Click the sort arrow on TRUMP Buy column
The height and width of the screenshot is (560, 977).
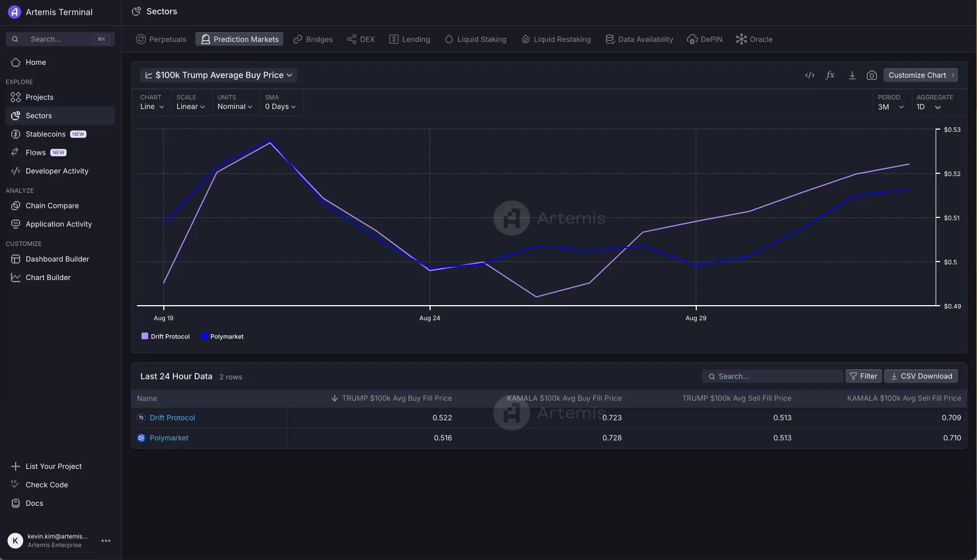point(334,398)
